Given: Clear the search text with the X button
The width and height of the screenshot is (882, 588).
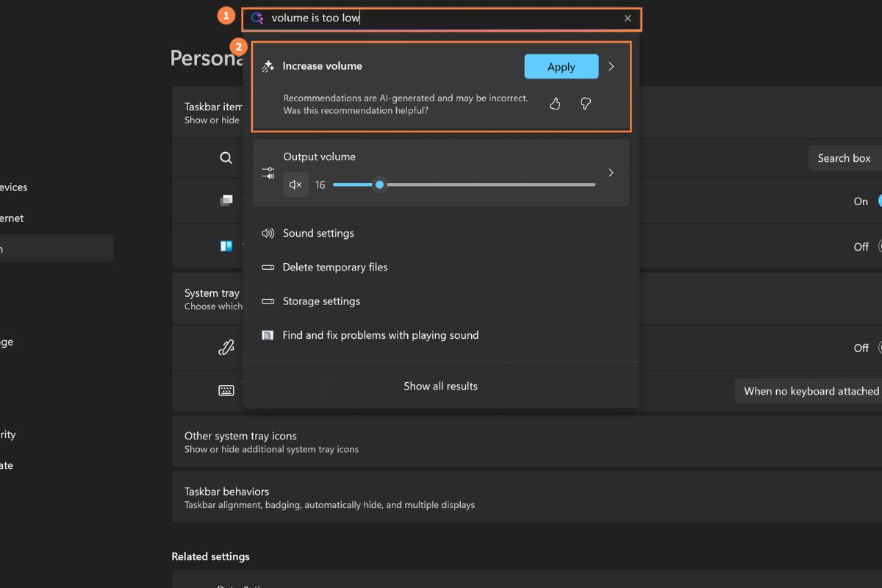Looking at the screenshot, I should pos(628,18).
